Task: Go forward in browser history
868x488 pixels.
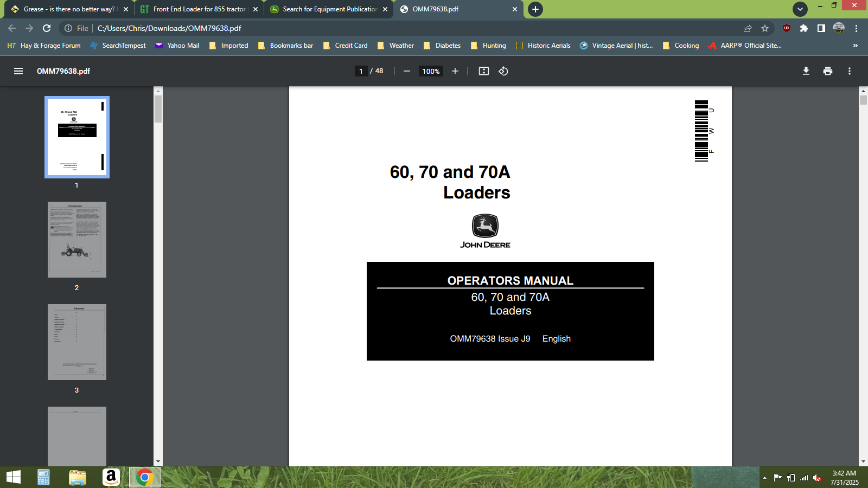Action: pos(29,28)
